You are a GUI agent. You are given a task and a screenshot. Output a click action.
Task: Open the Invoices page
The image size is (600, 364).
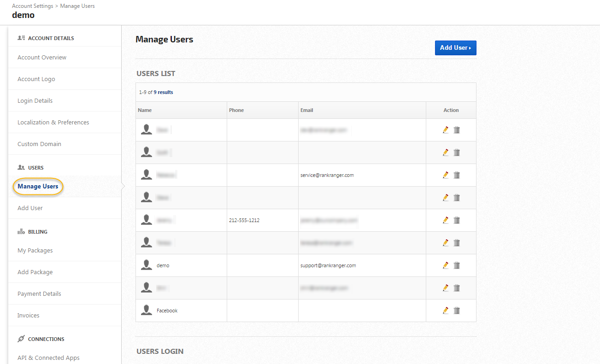click(29, 316)
